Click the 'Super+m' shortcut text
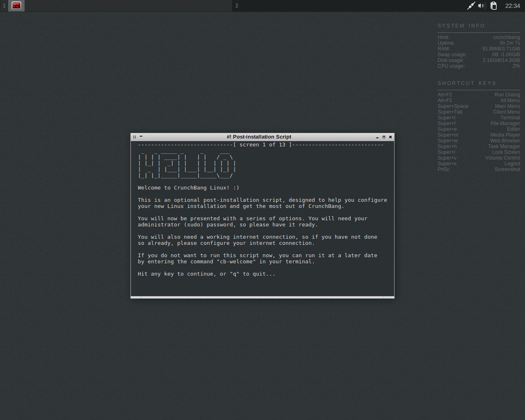The image size is (525, 420). pos(448,135)
